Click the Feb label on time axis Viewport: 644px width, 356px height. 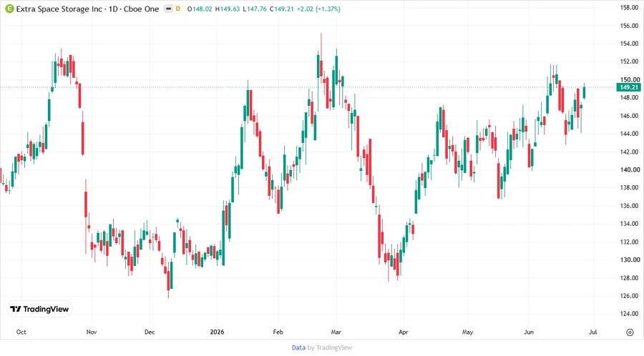278,332
